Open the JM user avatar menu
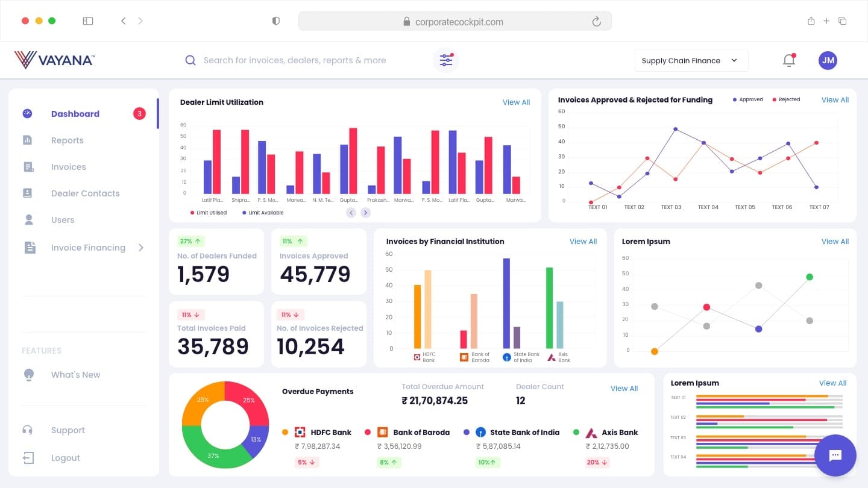 828,60
